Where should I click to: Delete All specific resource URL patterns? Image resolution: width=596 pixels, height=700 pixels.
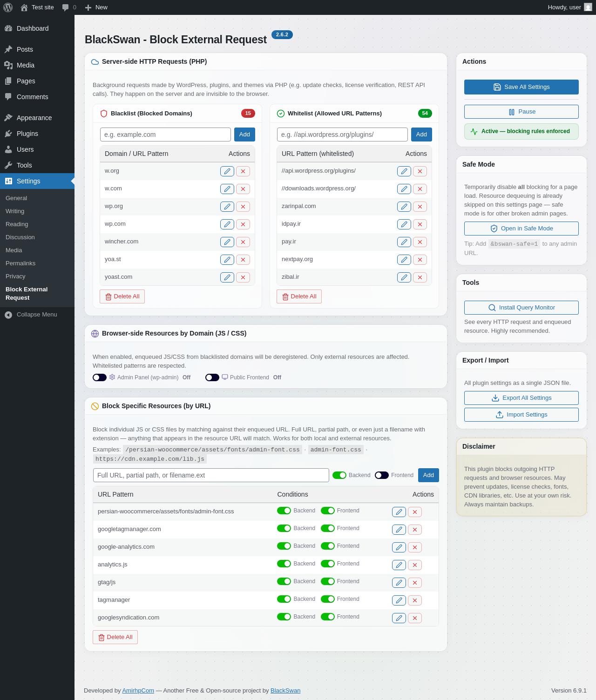pyautogui.click(x=115, y=637)
